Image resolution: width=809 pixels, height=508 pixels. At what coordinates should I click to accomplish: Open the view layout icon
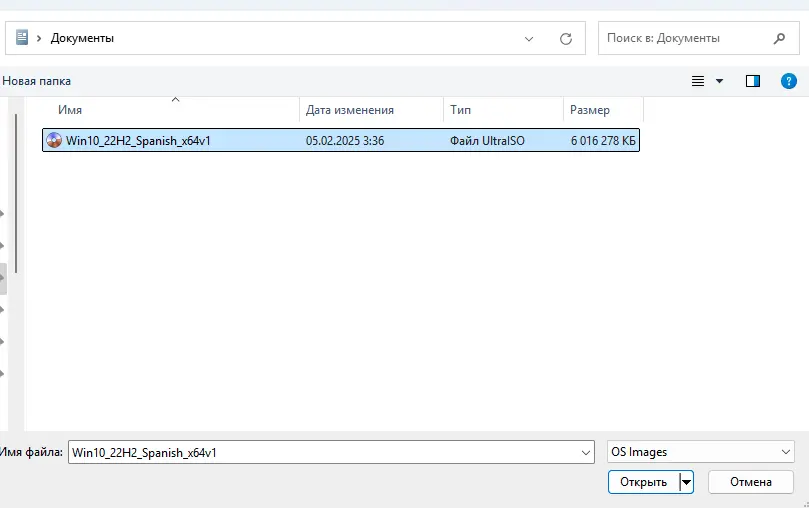[x=698, y=81]
